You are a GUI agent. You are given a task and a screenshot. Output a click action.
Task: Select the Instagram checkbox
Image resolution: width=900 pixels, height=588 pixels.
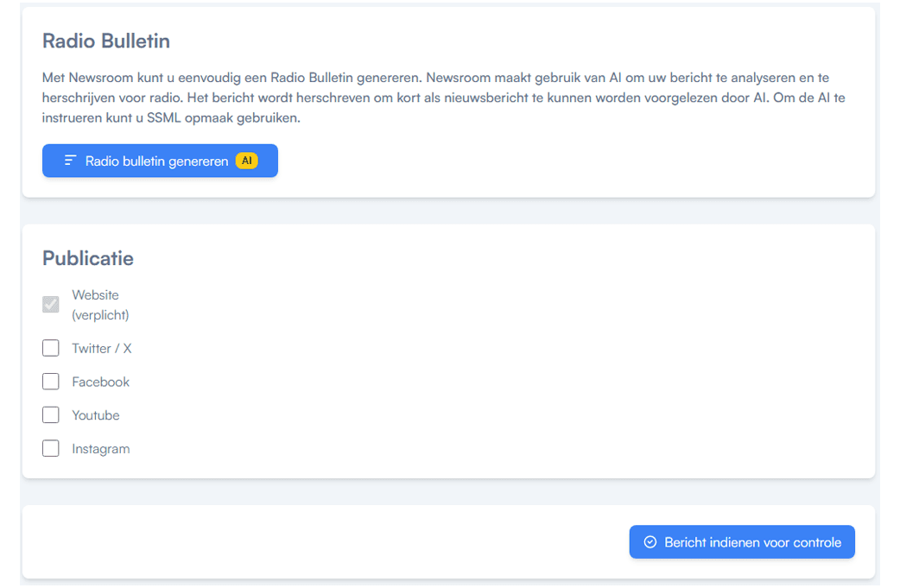[50, 449]
